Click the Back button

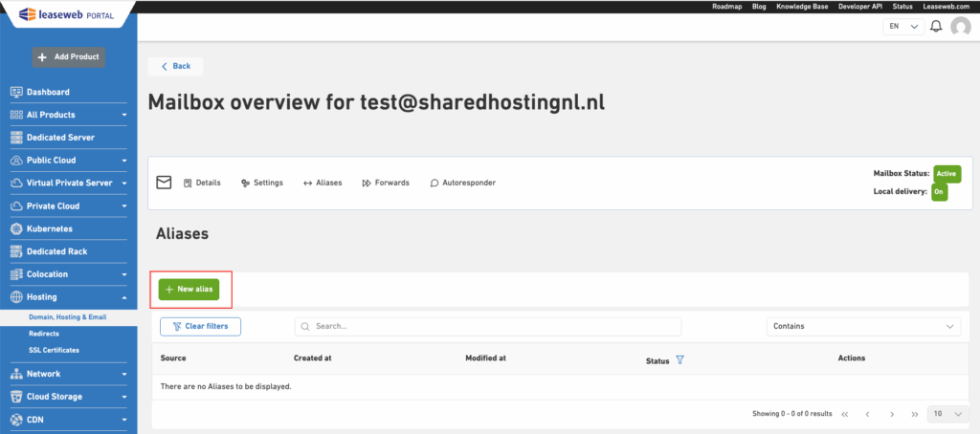pyautogui.click(x=176, y=66)
